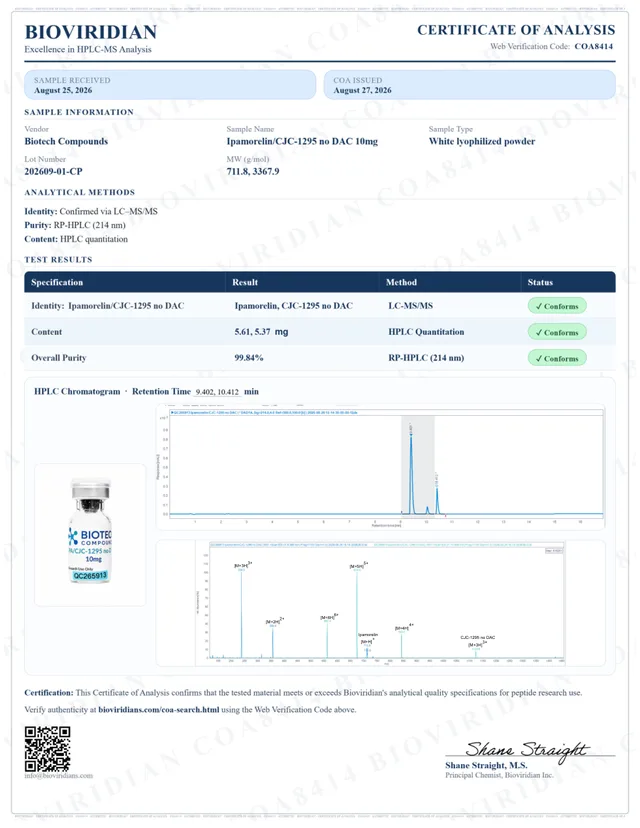Click the HPLC Chromatogram section label
This screenshot has width=640, height=828.
point(77,392)
